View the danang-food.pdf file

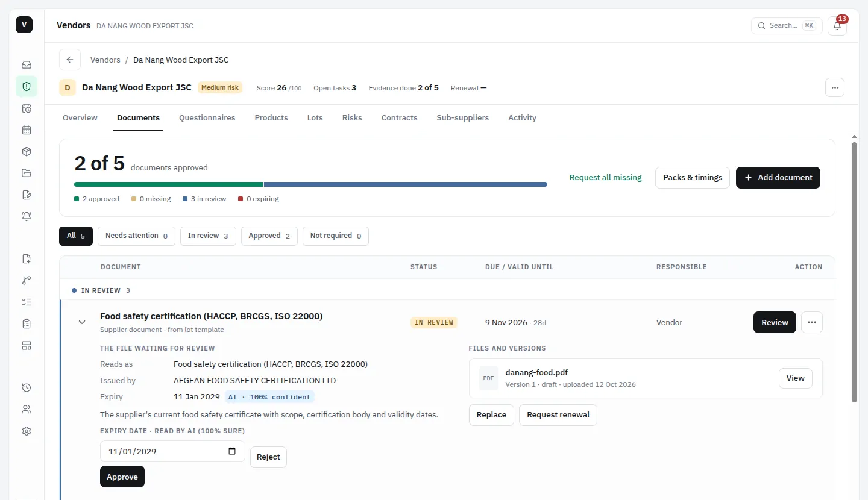point(795,378)
